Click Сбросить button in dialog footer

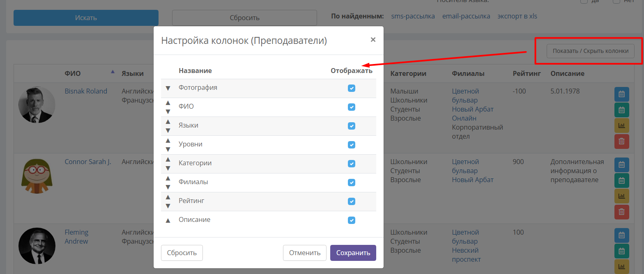coord(182,253)
